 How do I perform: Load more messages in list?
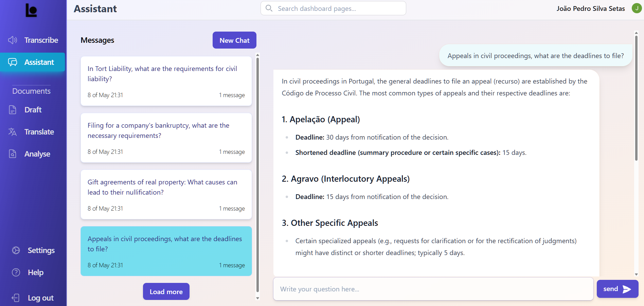tap(166, 291)
